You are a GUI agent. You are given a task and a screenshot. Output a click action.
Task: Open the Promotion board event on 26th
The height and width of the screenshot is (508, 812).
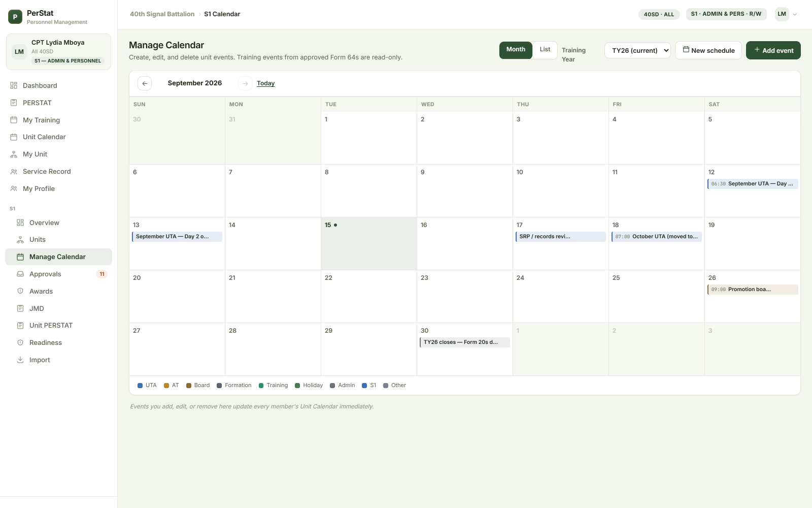(753, 290)
